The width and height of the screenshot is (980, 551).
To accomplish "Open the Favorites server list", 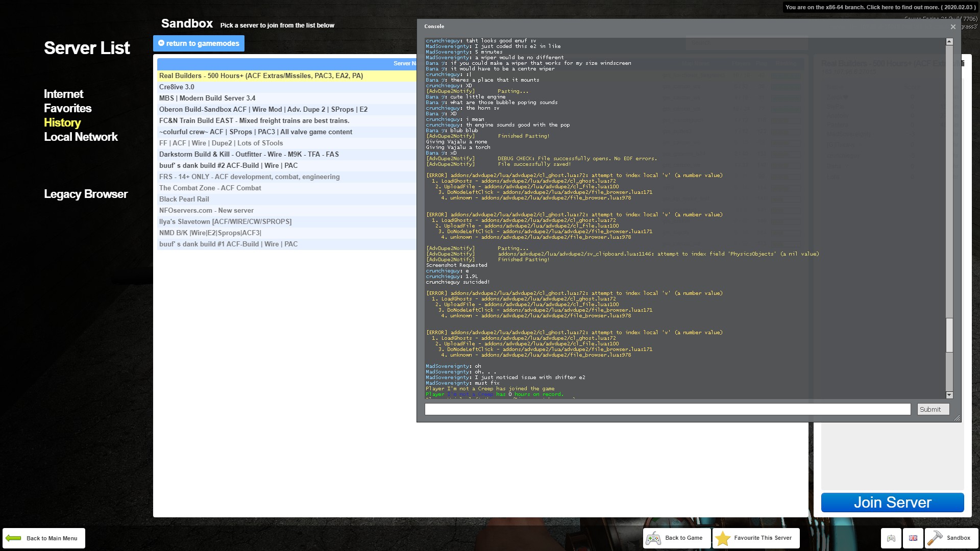I will point(67,108).
